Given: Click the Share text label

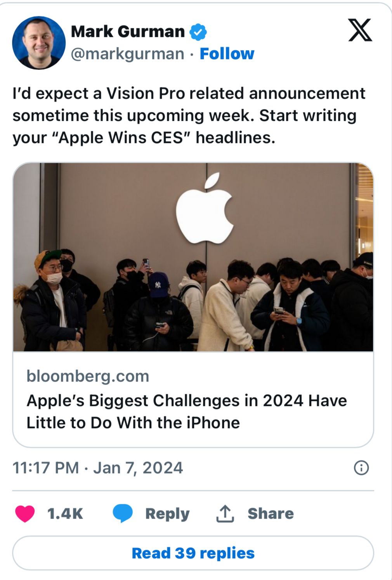Looking at the screenshot, I should pyautogui.click(x=271, y=514).
